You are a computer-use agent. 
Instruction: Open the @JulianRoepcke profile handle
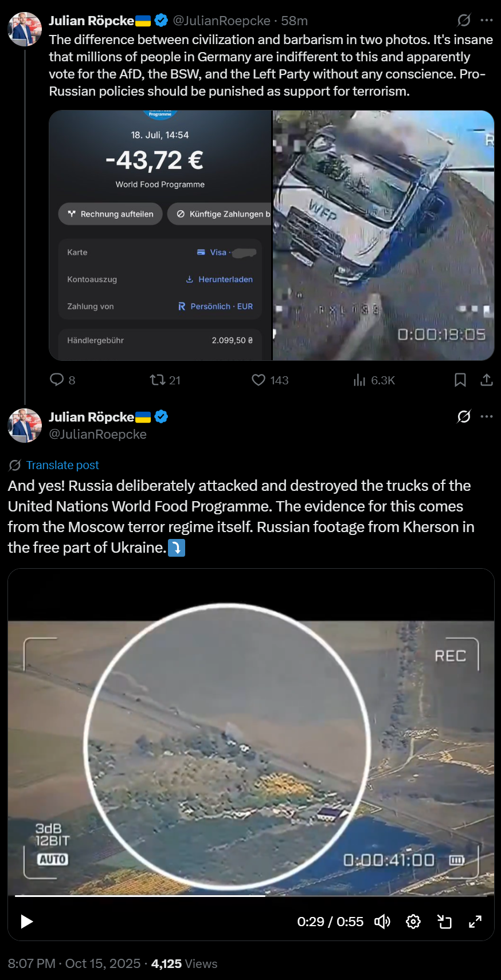click(x=97, y=434)
